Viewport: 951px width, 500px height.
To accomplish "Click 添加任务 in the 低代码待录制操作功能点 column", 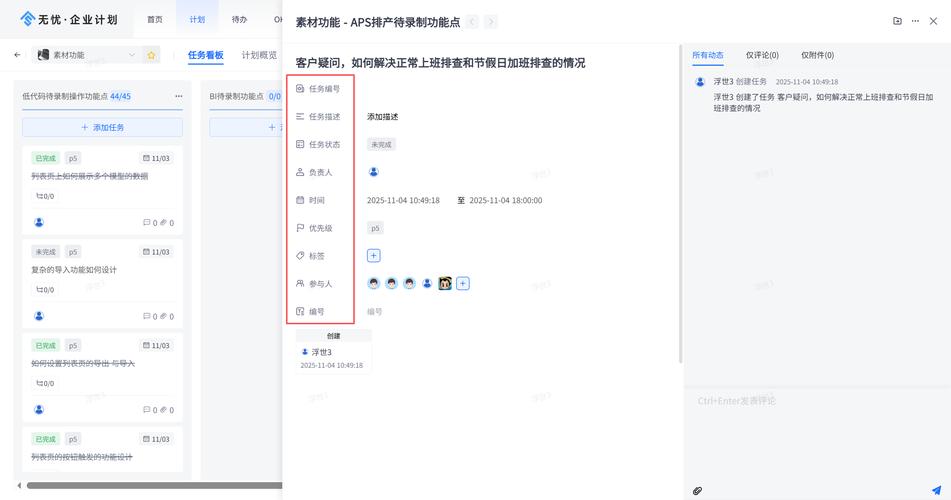I will pos(102,127).
